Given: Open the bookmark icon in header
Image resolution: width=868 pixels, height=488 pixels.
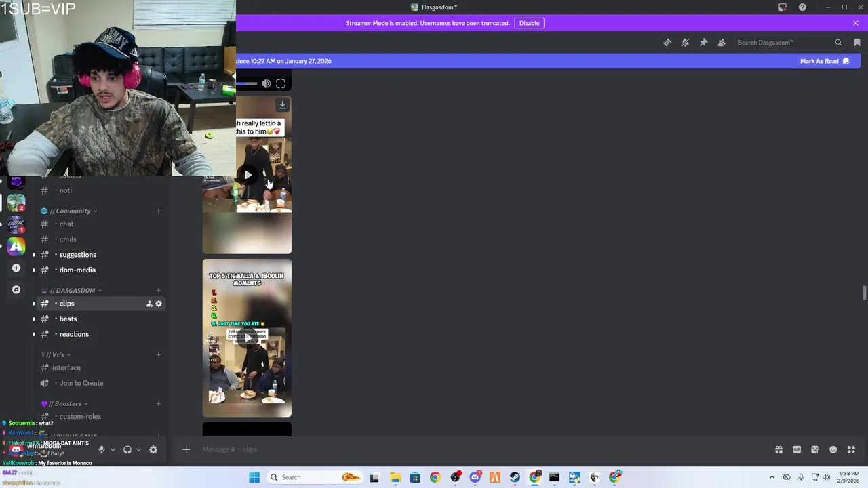Looking at the screenshot, I should click(x=857, y=43).
